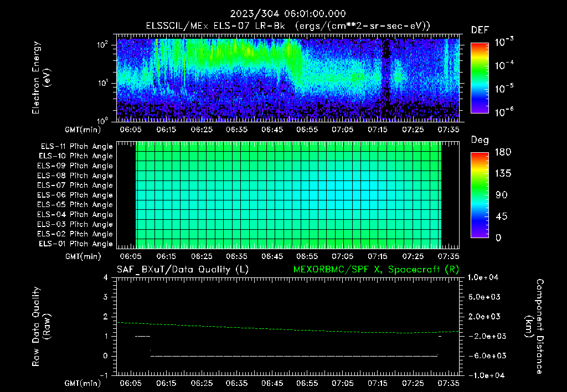Select the '10^-3' value on DEF scale

[504, 42]
